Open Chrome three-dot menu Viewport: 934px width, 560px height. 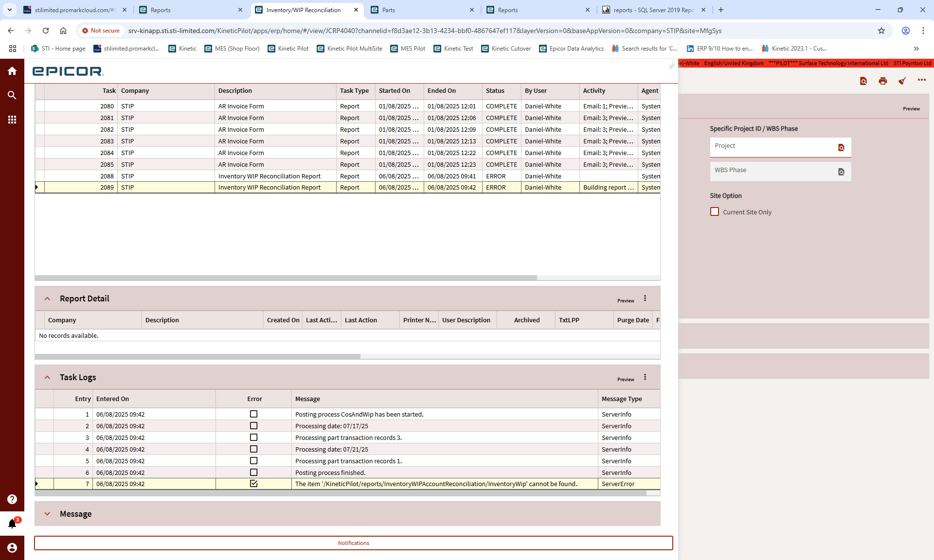tap(923, 31)
